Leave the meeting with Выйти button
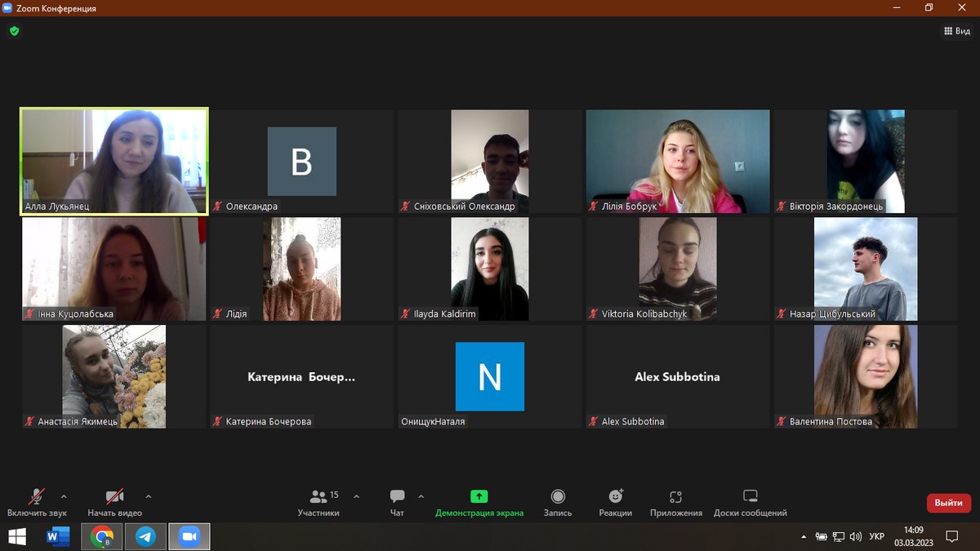980x551 pixels. click(x=948, y=503)
